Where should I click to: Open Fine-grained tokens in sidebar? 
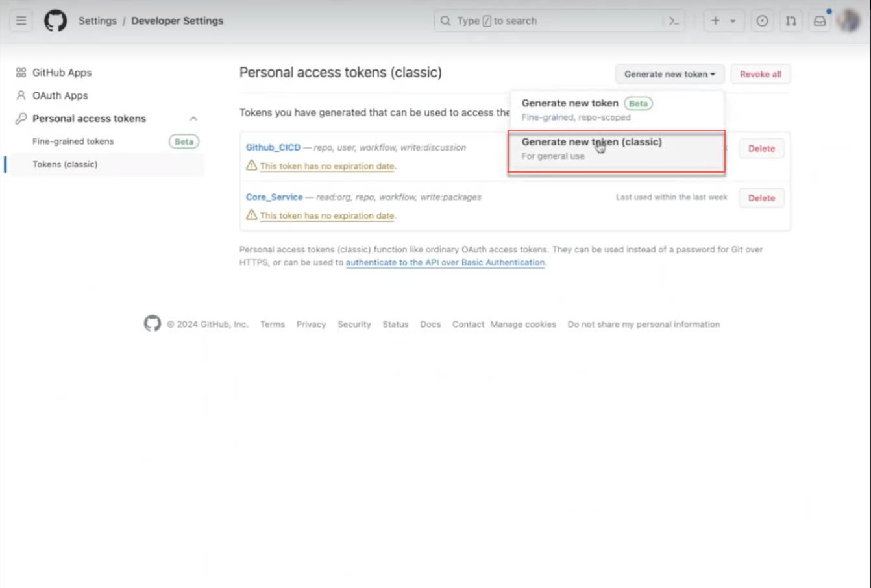(x=73, y=141)
